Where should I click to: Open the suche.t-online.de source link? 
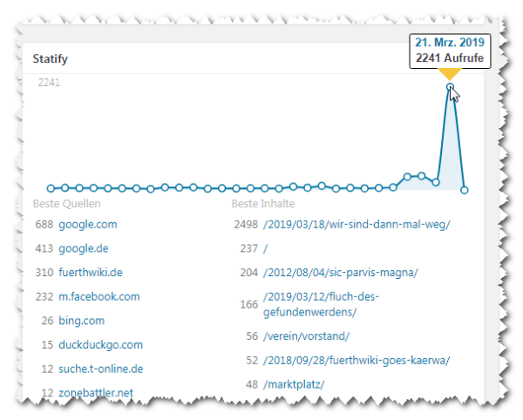pos(101,369)
